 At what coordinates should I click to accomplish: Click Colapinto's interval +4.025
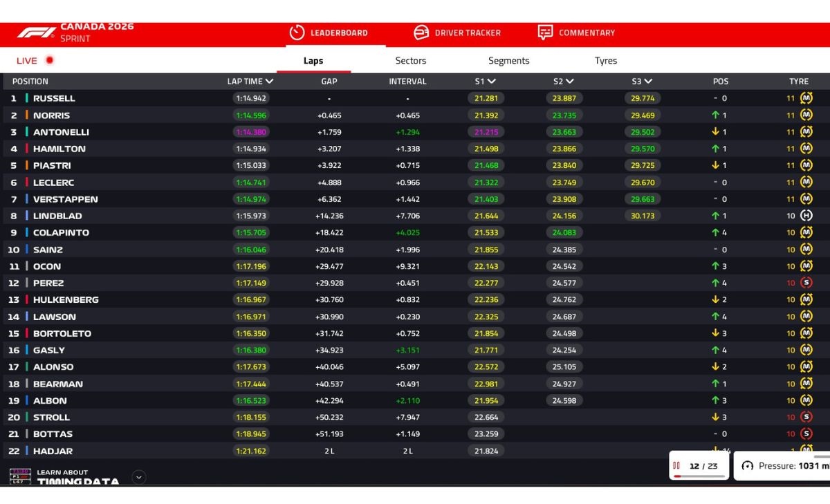click(x=407, y=233)
